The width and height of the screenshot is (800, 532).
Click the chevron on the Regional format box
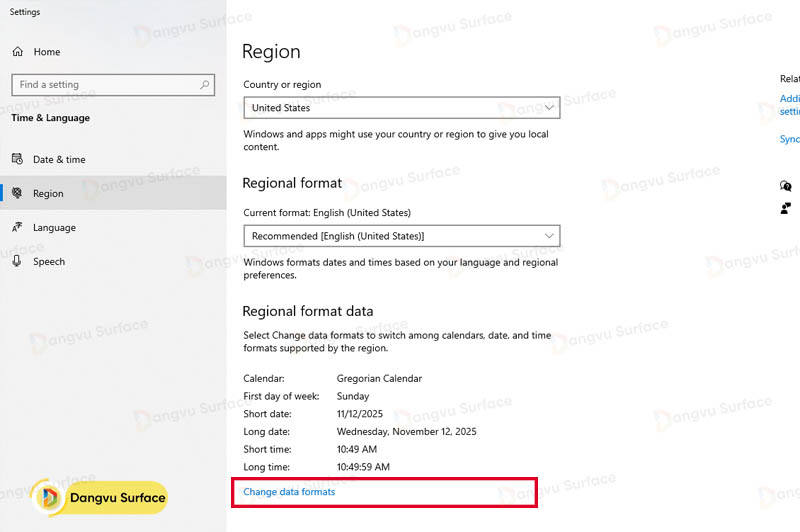(549, 235)
